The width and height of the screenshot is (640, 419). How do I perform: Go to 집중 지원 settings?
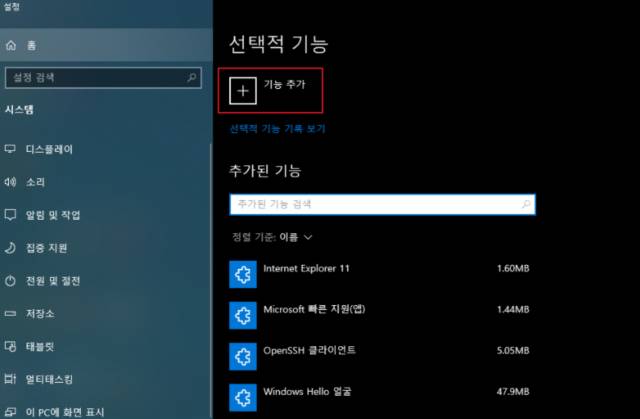coord(46,247)
